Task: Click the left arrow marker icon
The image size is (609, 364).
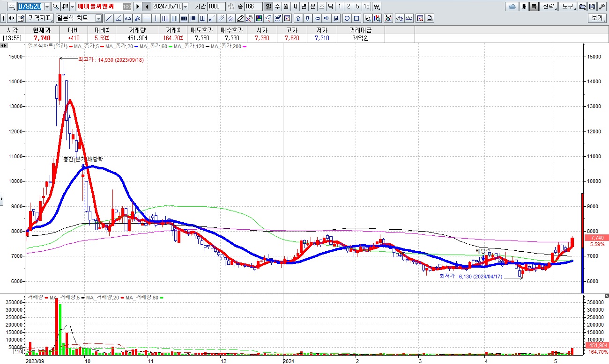Action: 317,18
